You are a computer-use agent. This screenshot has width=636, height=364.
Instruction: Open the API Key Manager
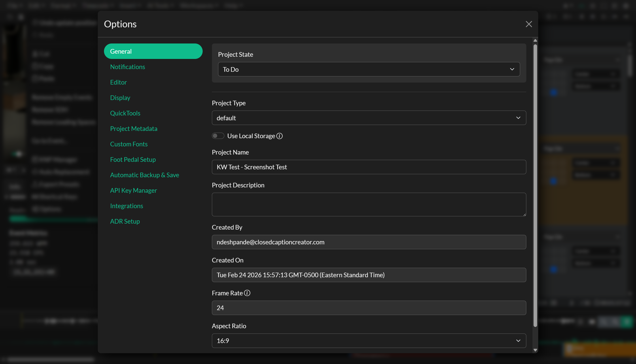134,190
